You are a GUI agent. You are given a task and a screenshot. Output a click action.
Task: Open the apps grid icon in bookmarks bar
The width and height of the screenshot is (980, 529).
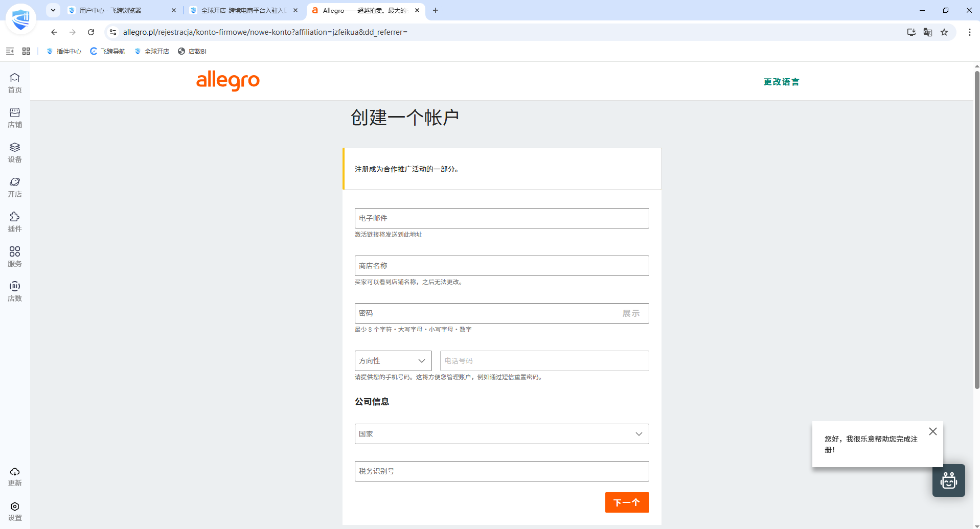tap(26, 51)
